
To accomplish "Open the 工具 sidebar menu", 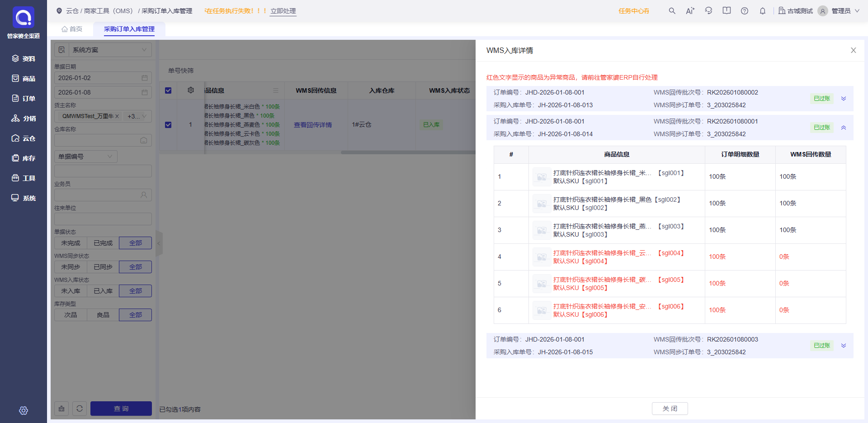I will pyautogui.click(x=24, y=178).
